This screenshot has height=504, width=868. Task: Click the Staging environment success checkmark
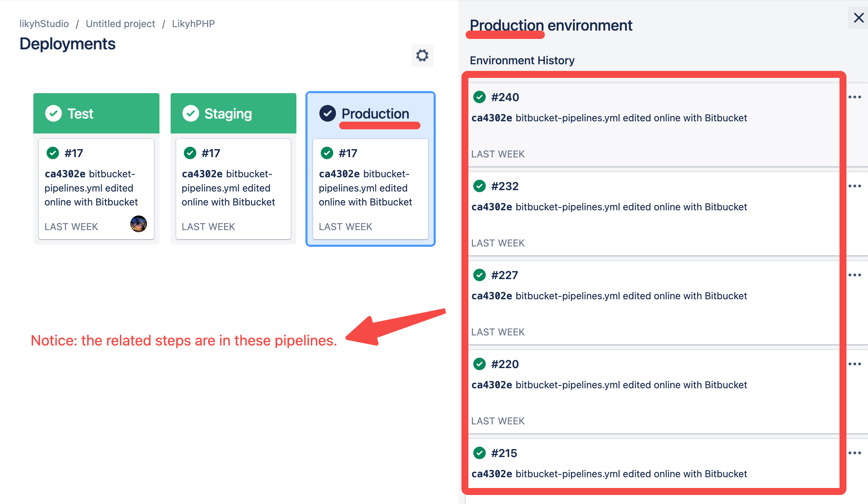coord(191,113)
